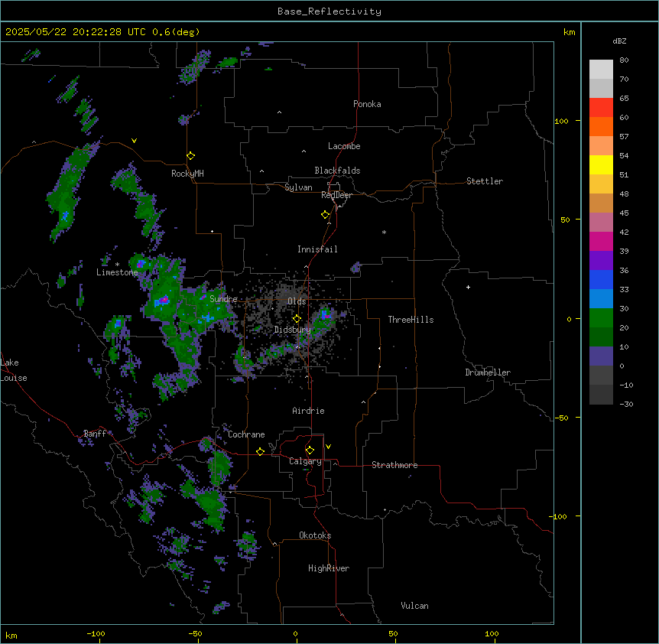This screenshot has height=644, width=659.
Task: Select the Didsbury label
Action: click(293, 330)
